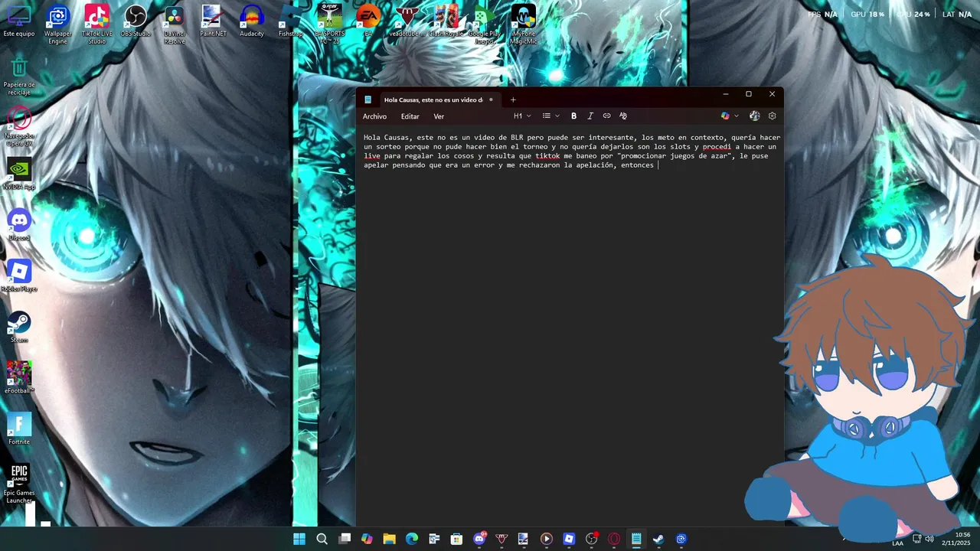This screenshot has width=980, height=551.
Task: Insert a link using the toolbar icon
Action: pyautogui.click(x=606, y=116)
